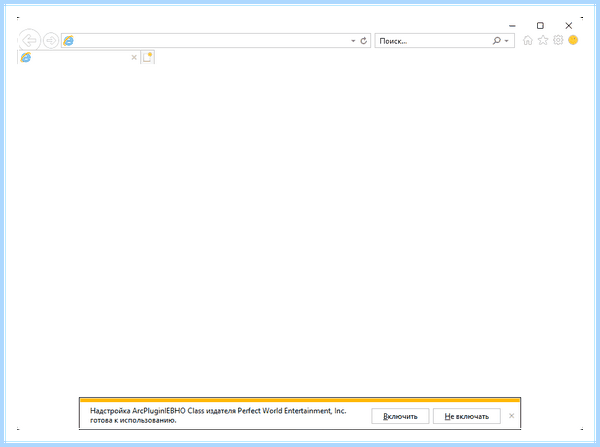The image size is (600, 447).
Task: Open Tools gear icon
Action: coord(558,40)
